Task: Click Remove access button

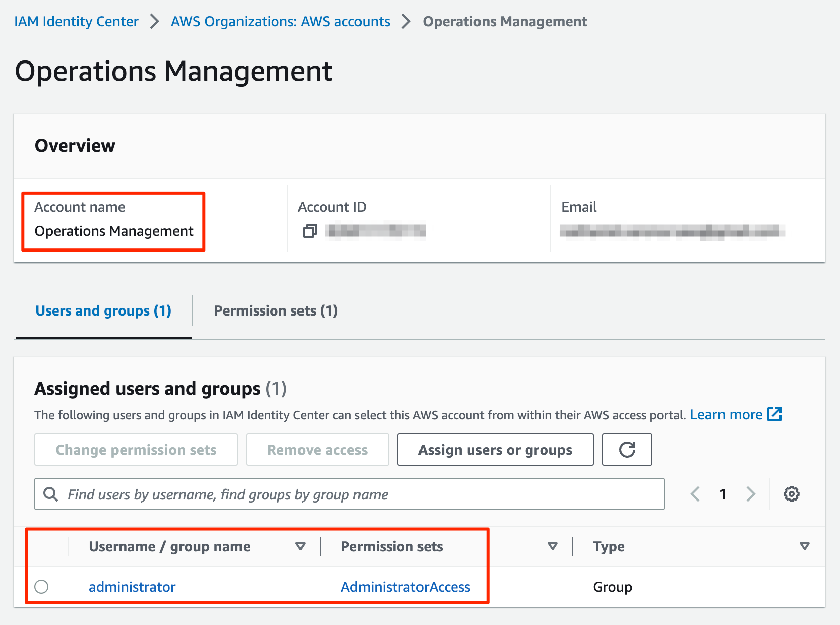Action: point(317,450)
